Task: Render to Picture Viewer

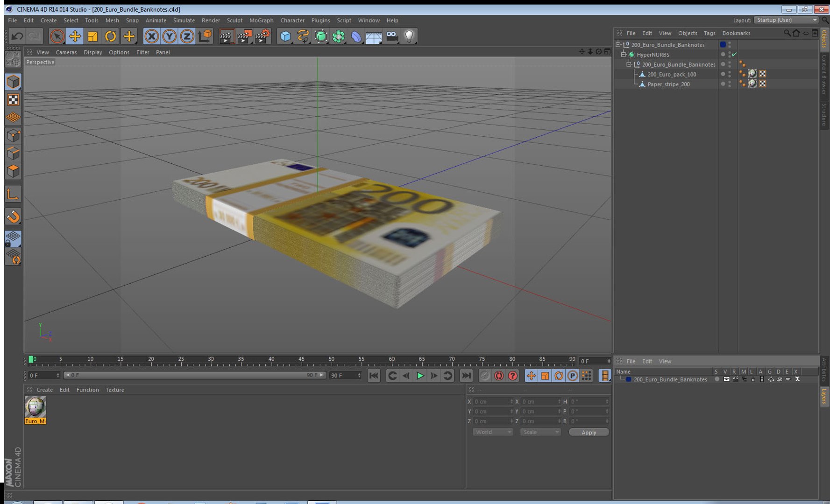Action: point(244,36)
